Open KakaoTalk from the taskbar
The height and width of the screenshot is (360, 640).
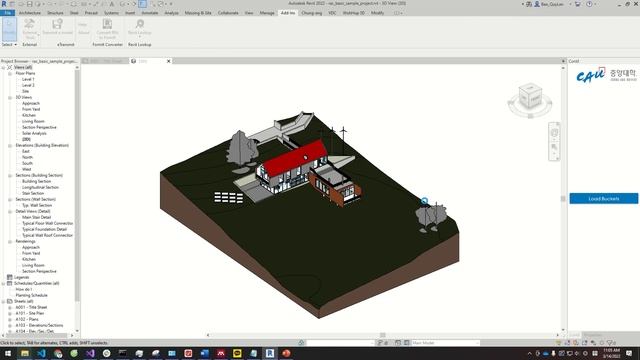(x=237, y=353)
